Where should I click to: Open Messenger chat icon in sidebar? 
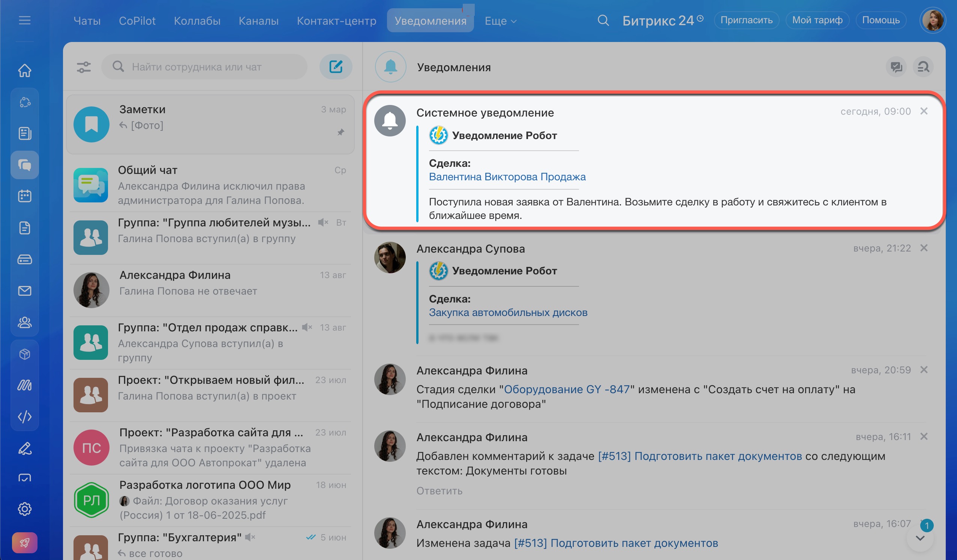click(25, 165)
